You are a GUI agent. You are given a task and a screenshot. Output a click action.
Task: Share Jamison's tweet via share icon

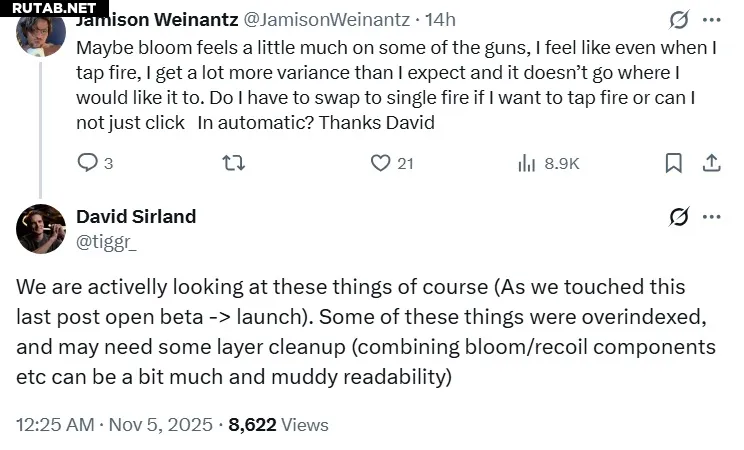(712, 163)
